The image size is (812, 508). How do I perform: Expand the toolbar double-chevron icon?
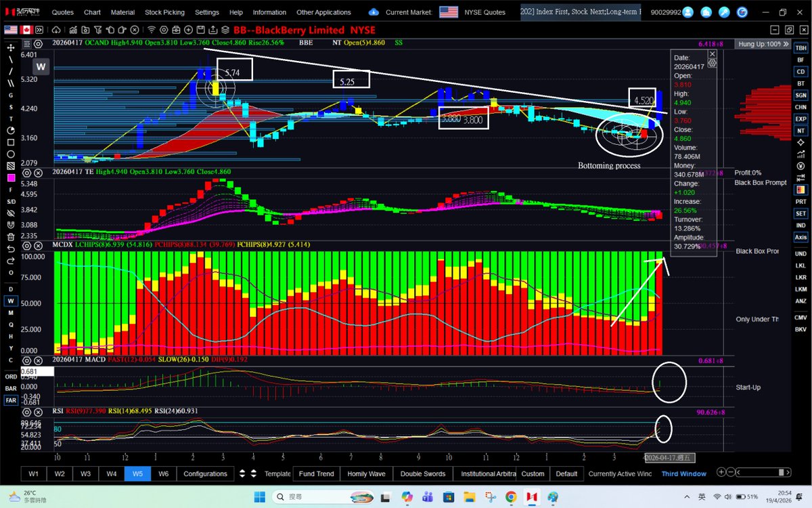click(40, 30)
